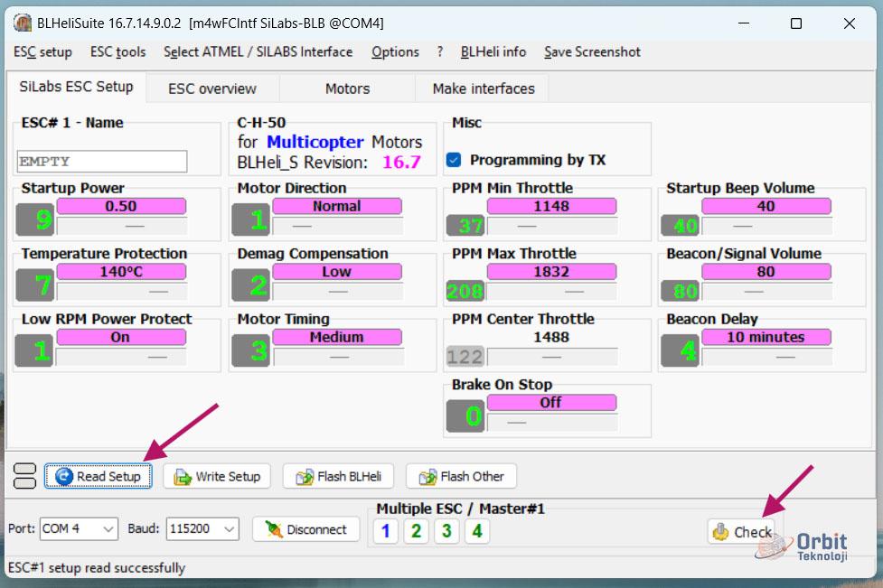Click the Write Setup button
The image size is (883, 588).
(217, 476)
